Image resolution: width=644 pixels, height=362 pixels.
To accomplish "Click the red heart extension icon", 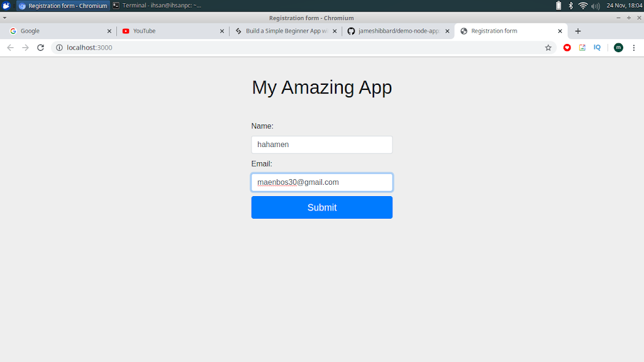I will coord(567,48).
